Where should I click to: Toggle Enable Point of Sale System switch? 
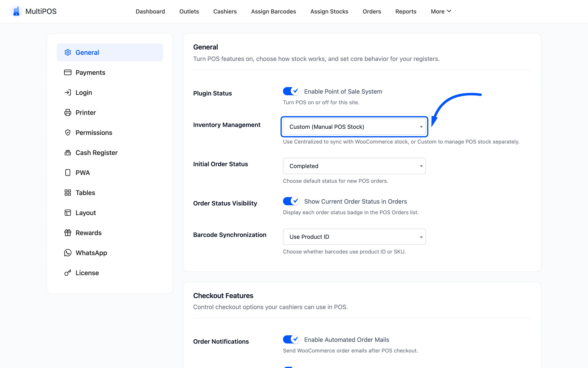point(291,91)
